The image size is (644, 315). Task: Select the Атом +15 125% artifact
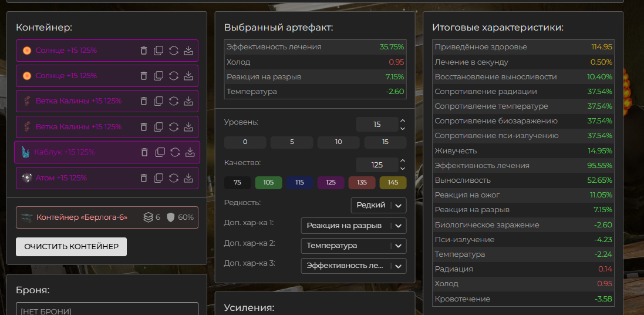click(61, 178)
